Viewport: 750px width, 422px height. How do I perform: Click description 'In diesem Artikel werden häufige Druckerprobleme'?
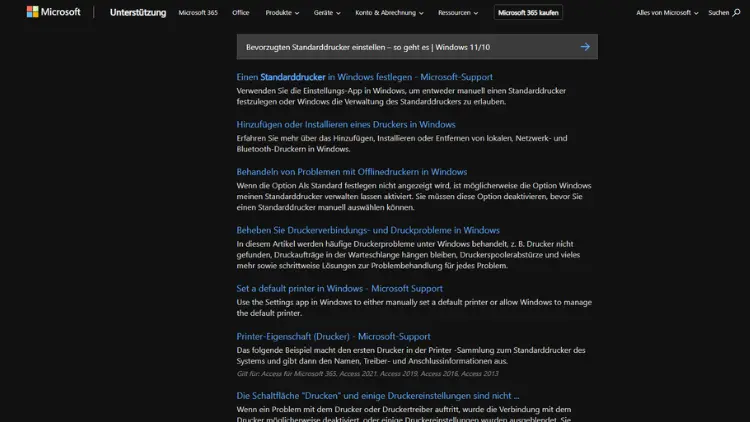click(408, 255)
